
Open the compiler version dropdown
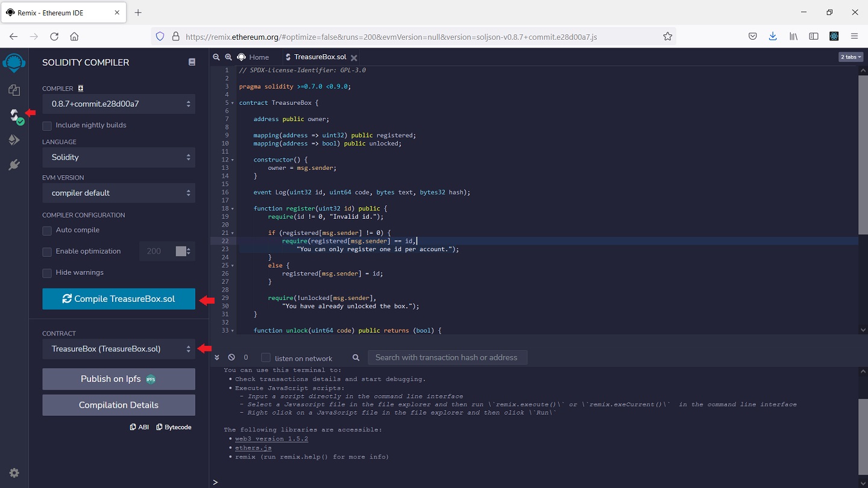pyautogui.click(x=119, y=104)
